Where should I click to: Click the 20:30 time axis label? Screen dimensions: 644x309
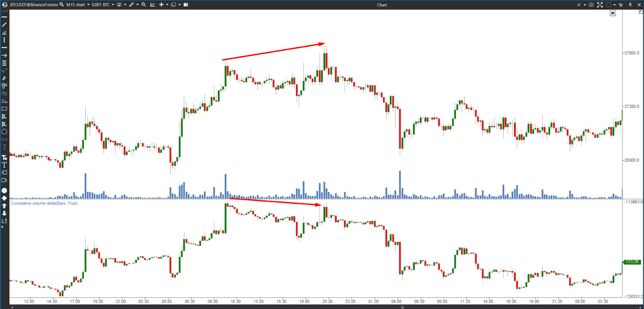[327, 301]
